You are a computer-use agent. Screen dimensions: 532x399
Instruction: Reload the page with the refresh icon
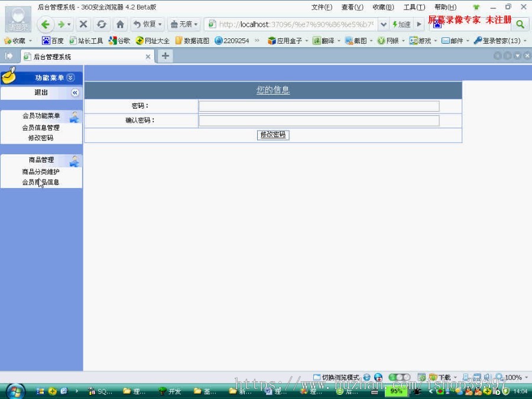(x=102, y=24)
